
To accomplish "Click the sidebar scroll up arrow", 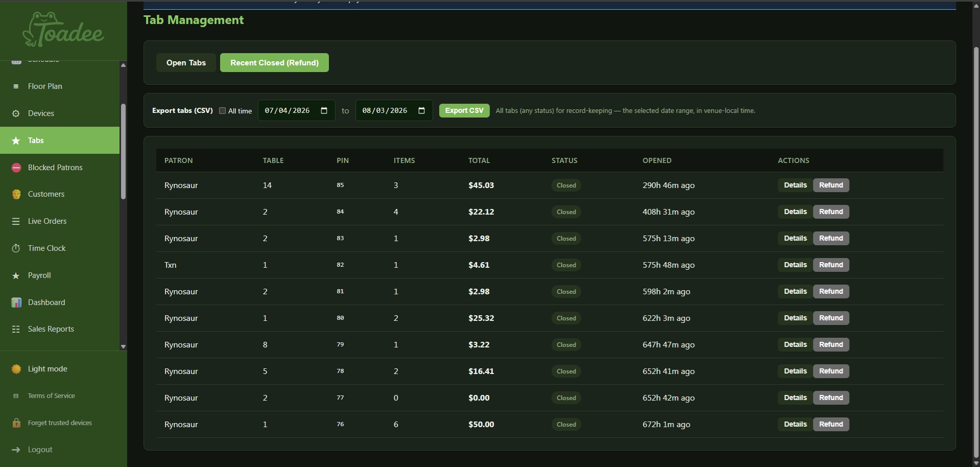I will pyautogui.click(x=123, y=65).
